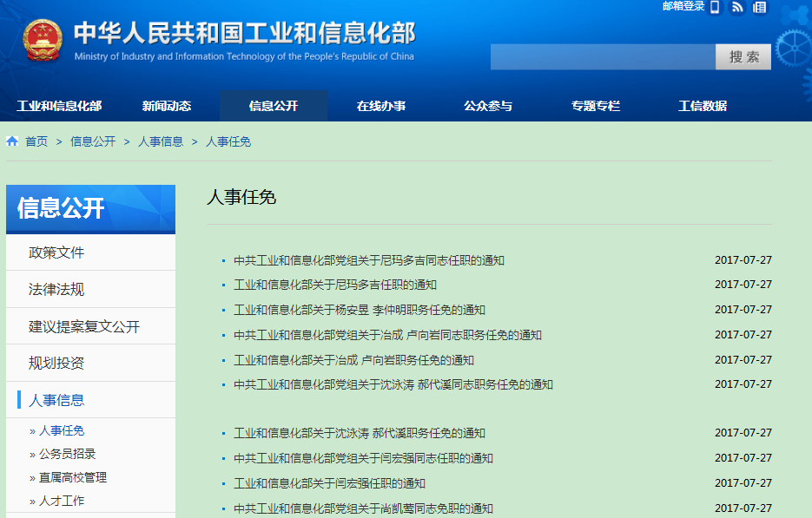Open the 在线办事 navigation item

pos(381,106)
